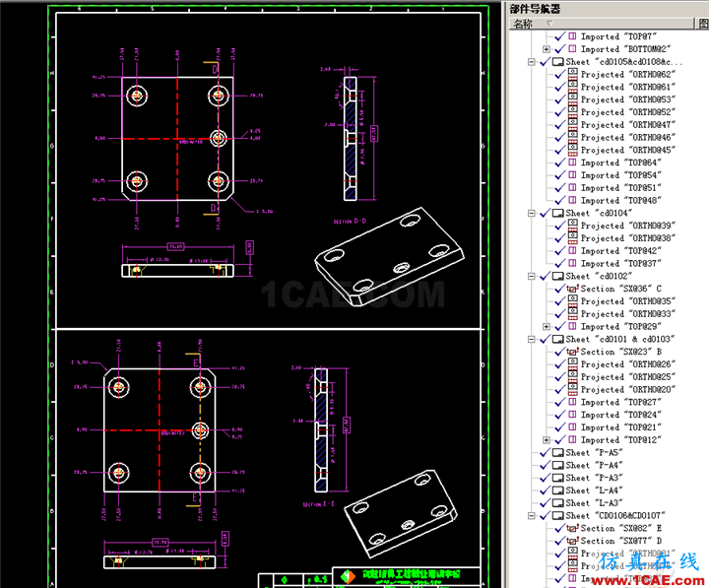Viewport: 709px width, 588px height.
Task: Toggle the check mark of Sheet P-A3
Action: (546, 478)
